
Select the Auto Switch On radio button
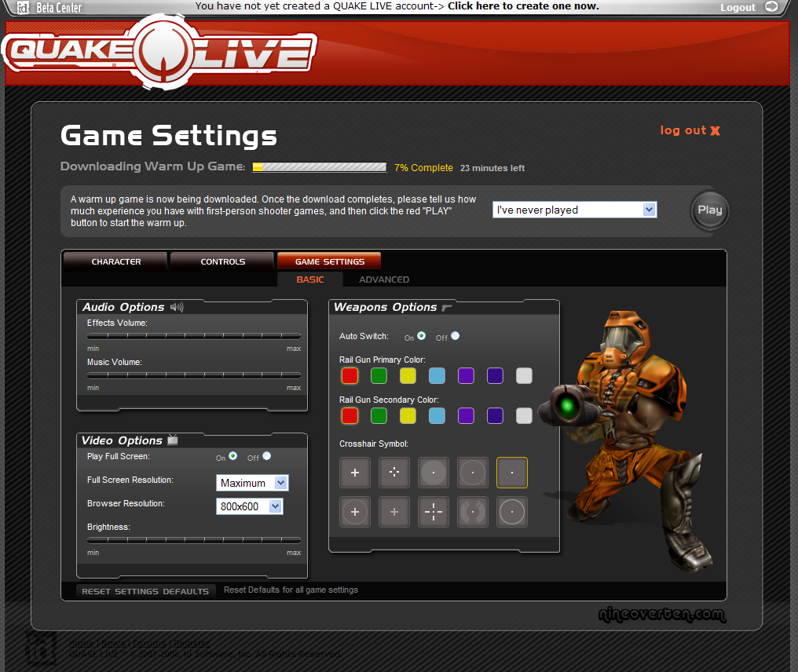422,336
